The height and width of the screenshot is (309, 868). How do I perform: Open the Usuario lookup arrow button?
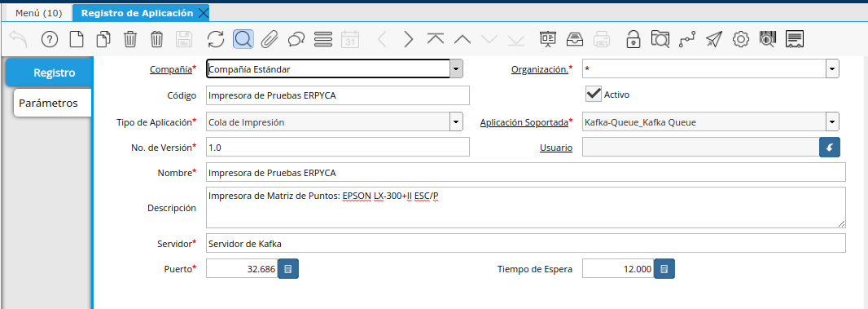pos(830,148)
